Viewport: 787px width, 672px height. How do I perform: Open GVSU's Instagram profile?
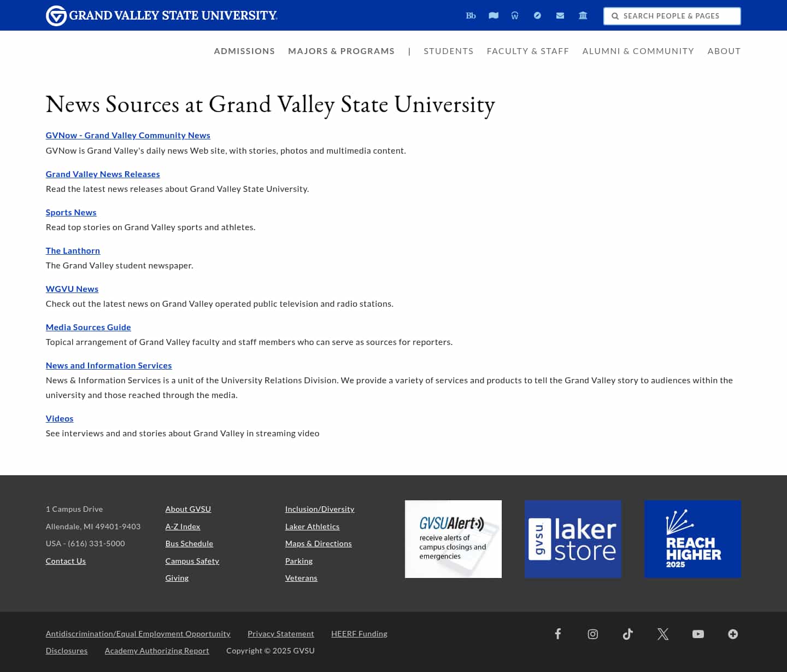592,634
